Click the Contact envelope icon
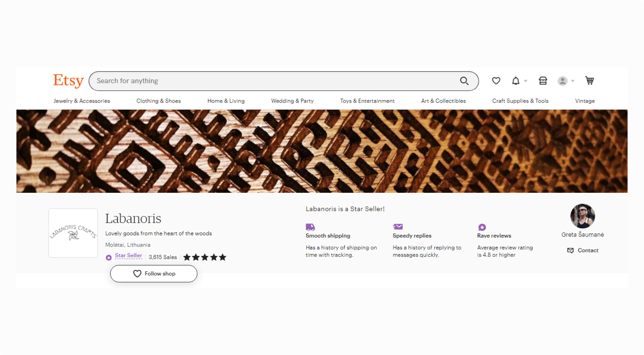Image resolution: width=644 pixels, height=355 pixels. tap(570, 250)
